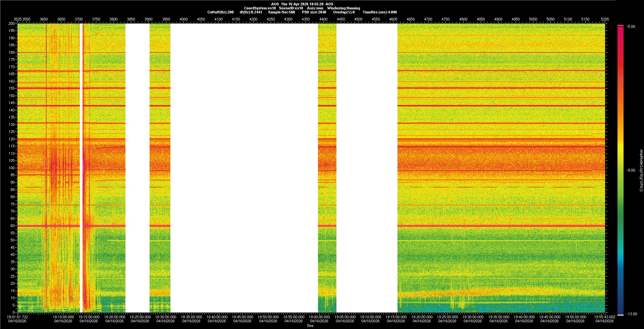
Task: Select the SensorID:es18 text in header
Action: [x=291, y=8]
